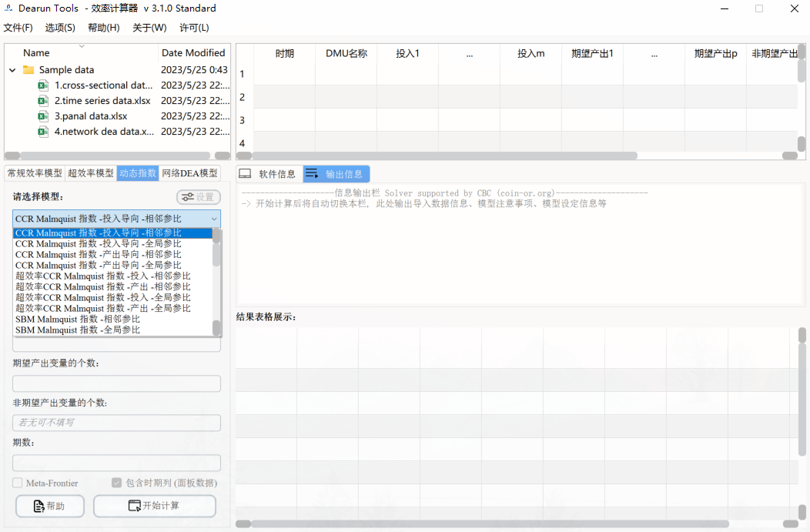The height and width of the screenshot is (532, 810).
Task: Click the Excel icon for 2.time series data.xlsx
Action: pos(43,101)
